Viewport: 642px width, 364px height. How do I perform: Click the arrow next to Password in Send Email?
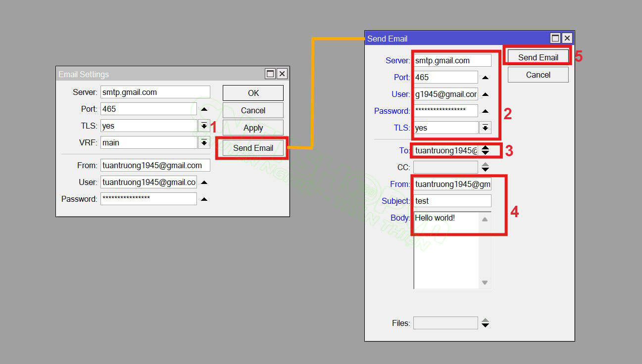point(485,111)
